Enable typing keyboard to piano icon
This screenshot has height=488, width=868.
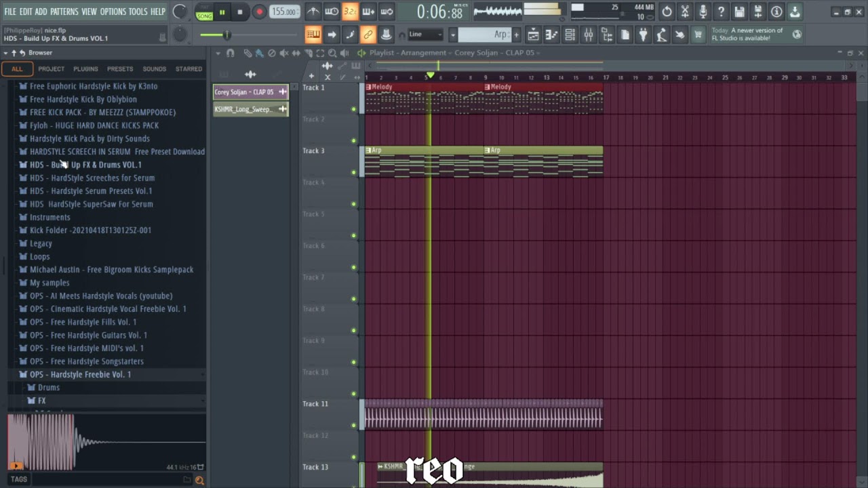point(313,35)
